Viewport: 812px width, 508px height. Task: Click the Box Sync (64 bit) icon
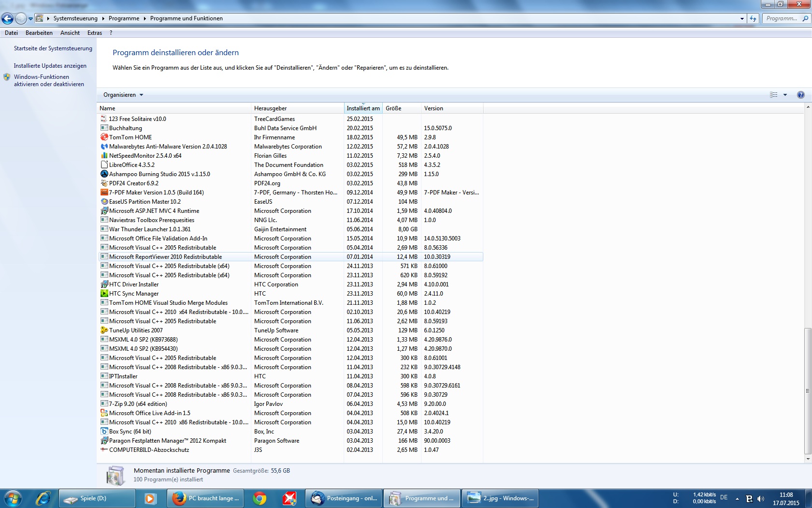(x=104, y=431)
